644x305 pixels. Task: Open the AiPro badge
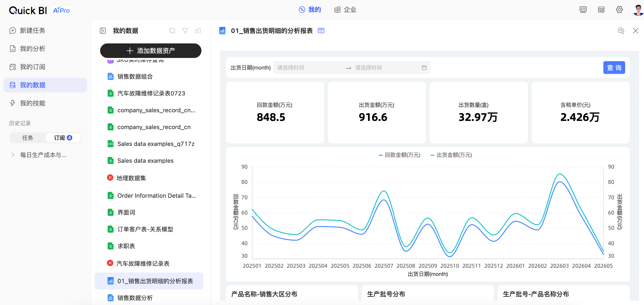(62, 10)
